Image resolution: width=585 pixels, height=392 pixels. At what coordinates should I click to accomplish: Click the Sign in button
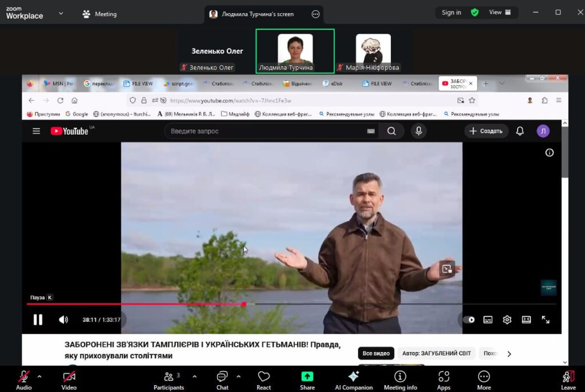coord(451,13)
